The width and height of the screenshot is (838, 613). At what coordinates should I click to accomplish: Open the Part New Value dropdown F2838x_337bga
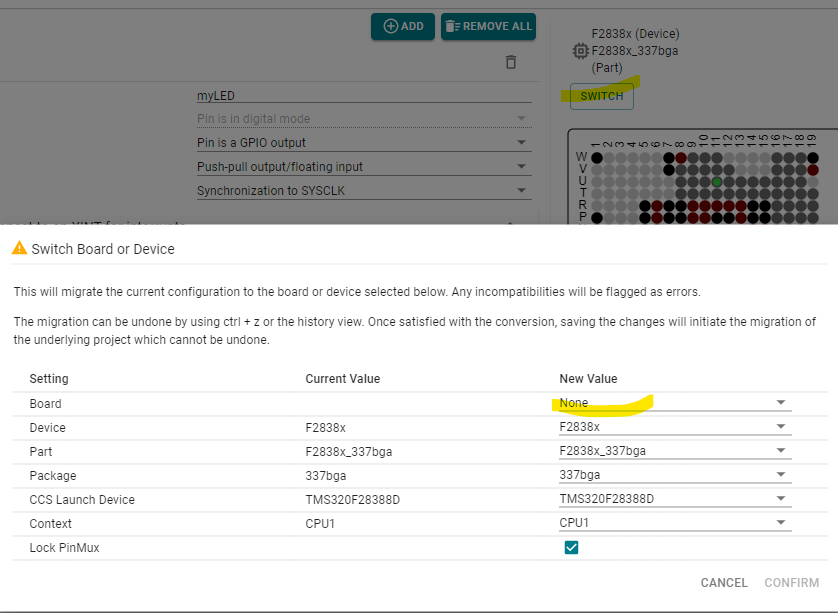coord(675,451)
